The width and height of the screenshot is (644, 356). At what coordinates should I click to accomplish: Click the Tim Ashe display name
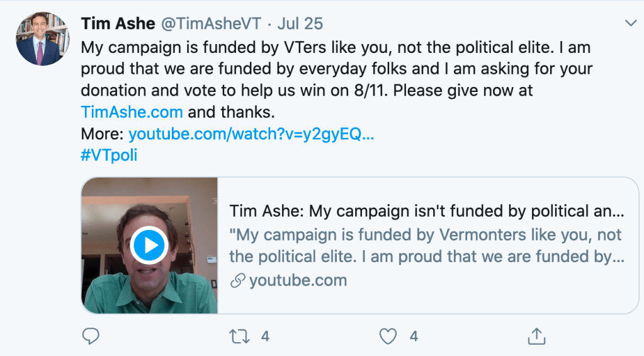[118, 24]
